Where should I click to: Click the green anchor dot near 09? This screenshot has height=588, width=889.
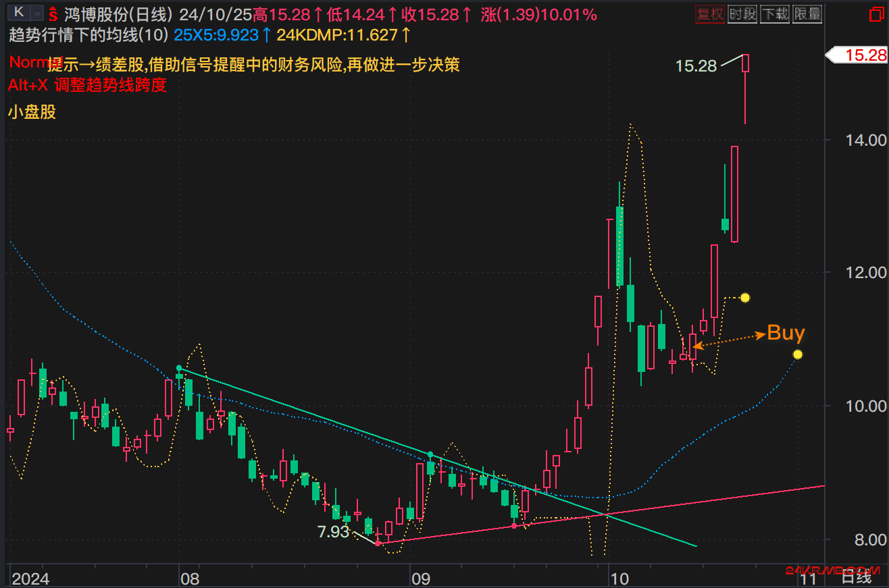coord(430,454)
